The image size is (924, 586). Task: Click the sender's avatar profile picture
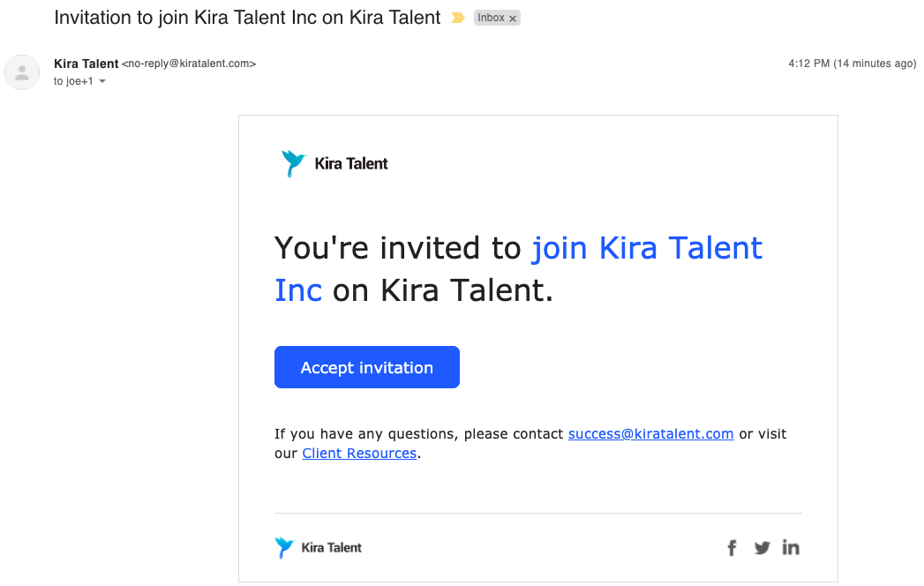coord(22,72)
